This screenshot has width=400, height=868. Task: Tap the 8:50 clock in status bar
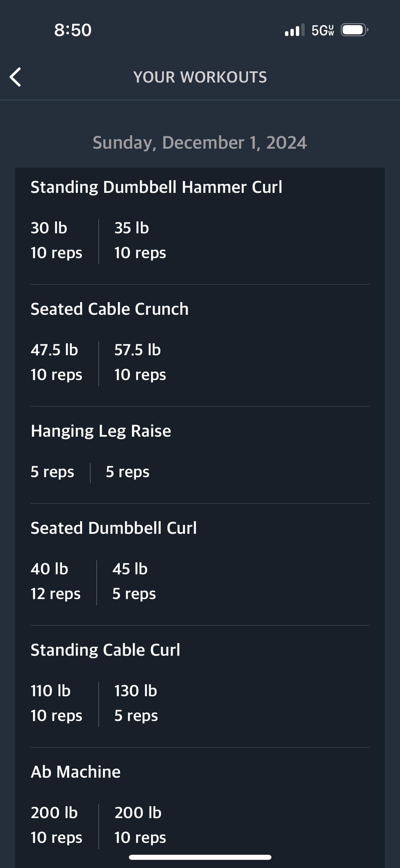click(x=73, y=30)
